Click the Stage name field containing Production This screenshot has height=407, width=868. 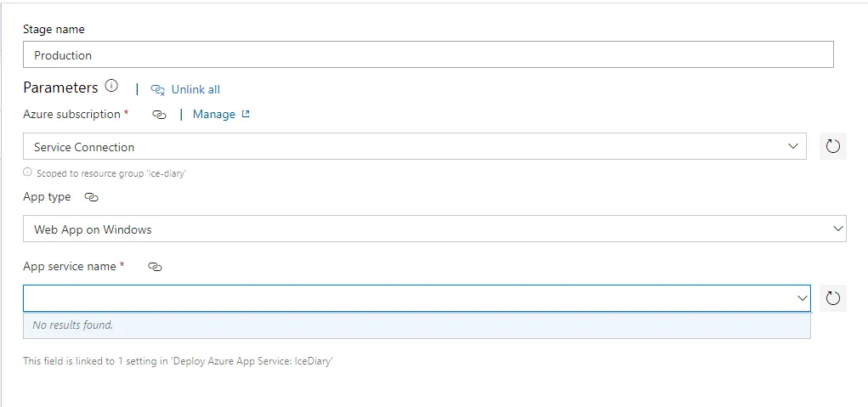428,55
